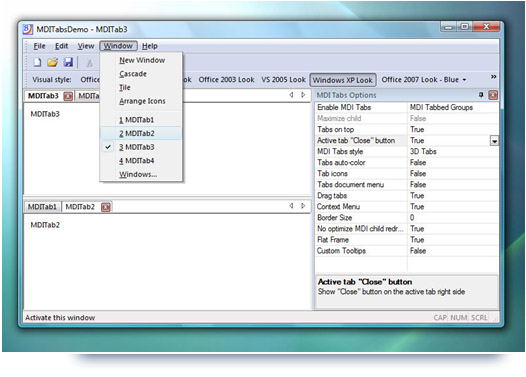Click the Cut scissors toolbar icon
This screenshot has width=526, height=377.
89,62
